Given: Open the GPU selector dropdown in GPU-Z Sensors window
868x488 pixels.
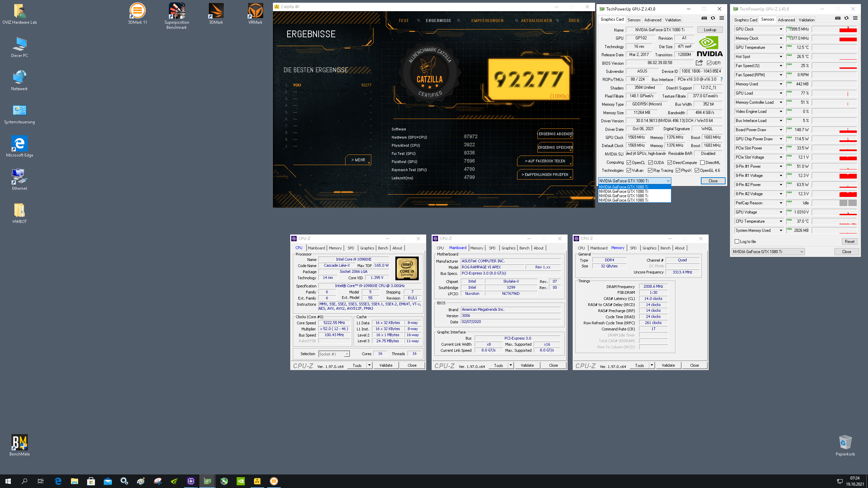Looking at the screenshot, I should click(x=768, y=252).
